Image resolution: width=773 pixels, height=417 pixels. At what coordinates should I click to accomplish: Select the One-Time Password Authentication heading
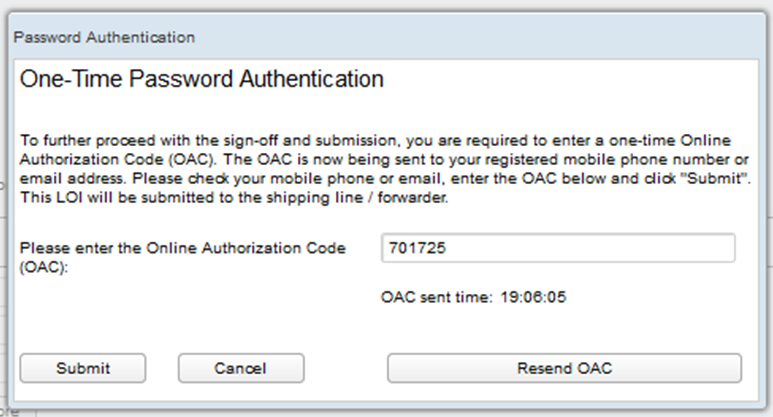[x=201, y=80]
